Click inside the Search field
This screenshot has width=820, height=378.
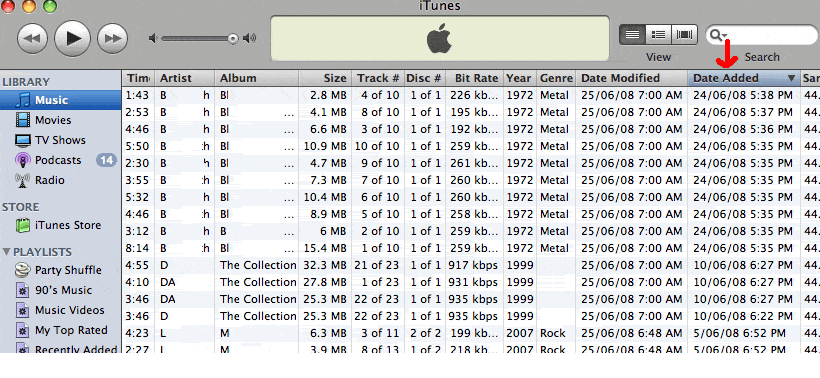click(x=771, y=36)
